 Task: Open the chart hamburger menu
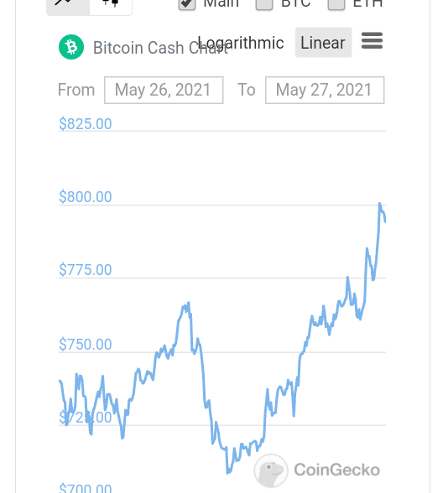372,41
